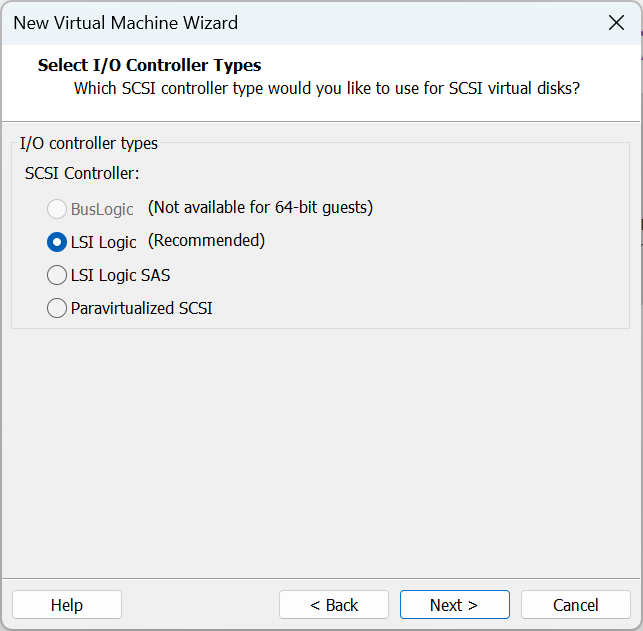Click the 'I/O controller types' group label
The width and height of the screenshot is (643, 631).
pyautogui.click(x=89, y=144)
